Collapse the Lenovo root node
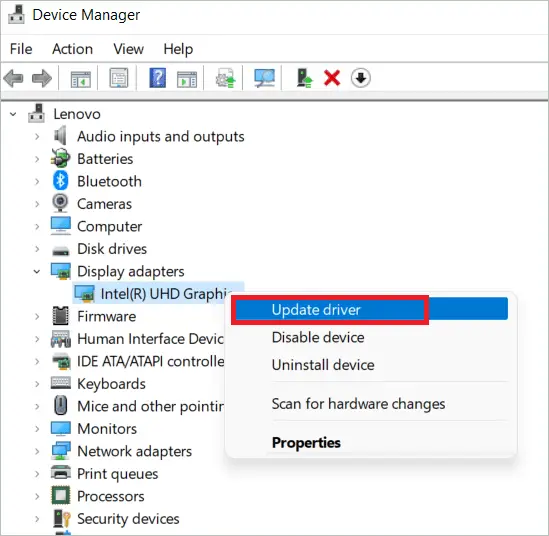This screenshot has width=549, height=536. 13,114
